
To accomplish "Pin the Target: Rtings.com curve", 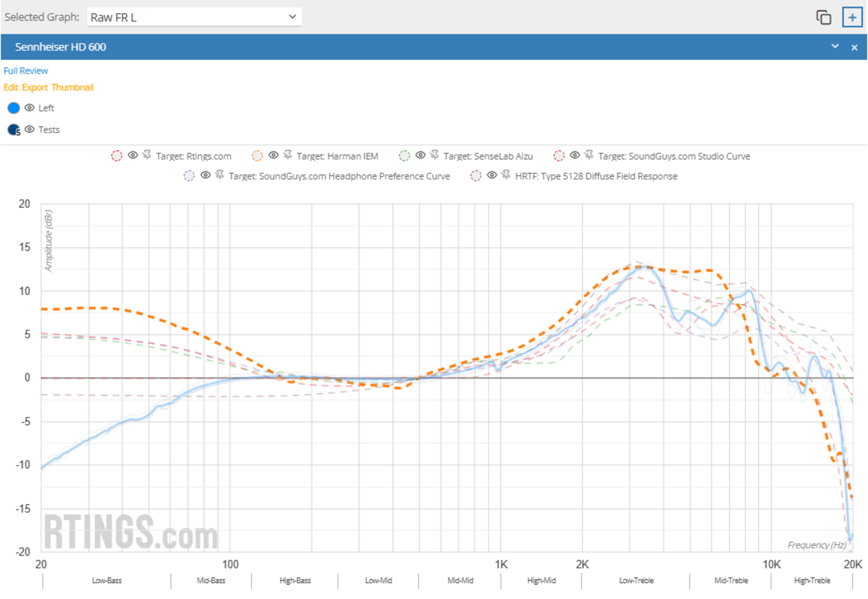I will pyautogui.click(x=147, y=155).
